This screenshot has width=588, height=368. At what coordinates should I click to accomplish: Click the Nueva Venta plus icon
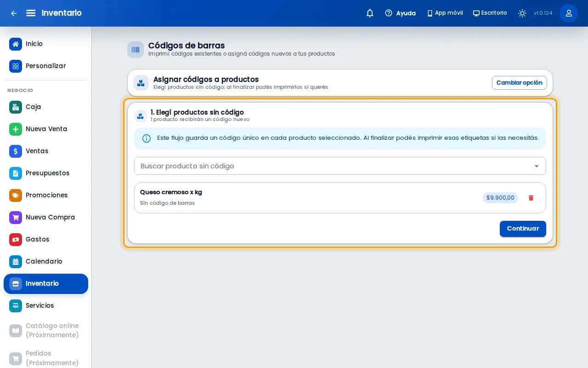click(x=16, y=129)
